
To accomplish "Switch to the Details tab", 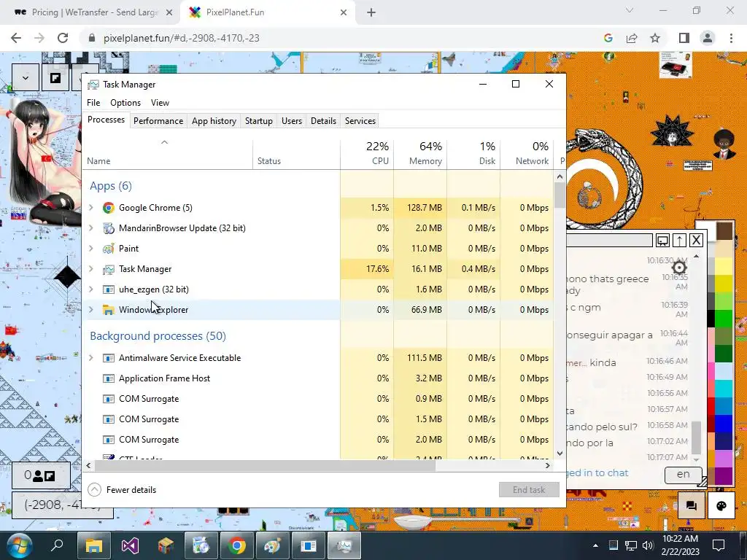I will tap(323, 121).
